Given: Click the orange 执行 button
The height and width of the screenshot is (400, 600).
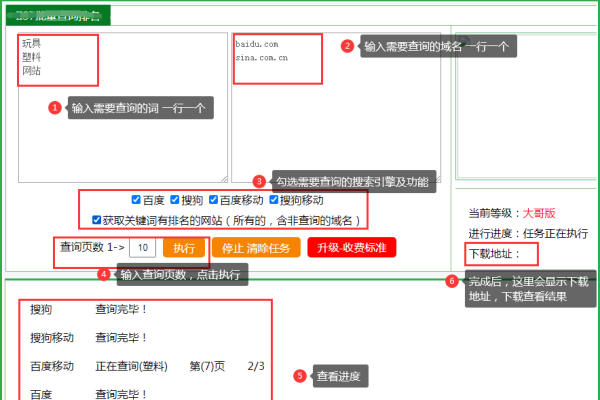Looking at the screenshot, I should [184, 248].
